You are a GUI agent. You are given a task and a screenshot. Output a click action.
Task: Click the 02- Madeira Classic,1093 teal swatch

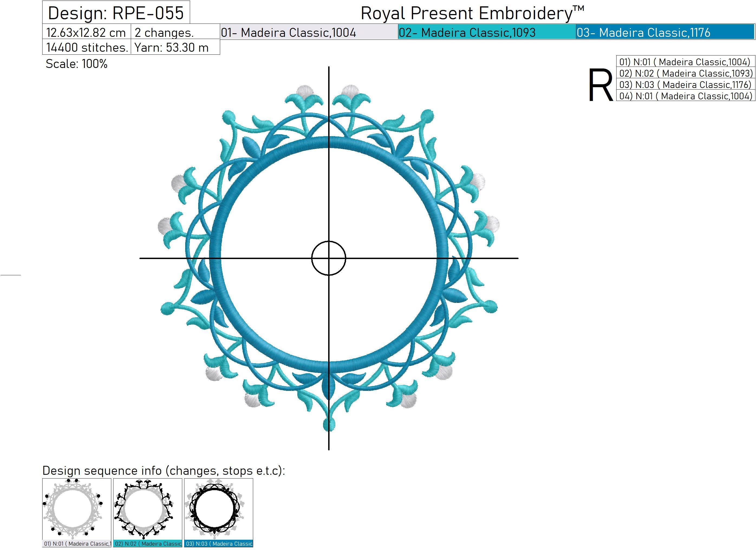tap(487, 32)
